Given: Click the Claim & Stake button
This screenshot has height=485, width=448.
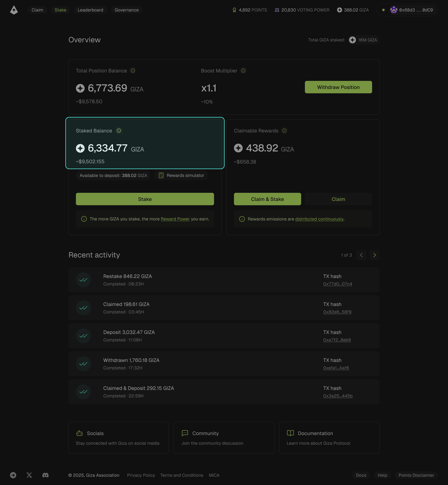Looking at the screenshot, I should (x=267, y=199).
